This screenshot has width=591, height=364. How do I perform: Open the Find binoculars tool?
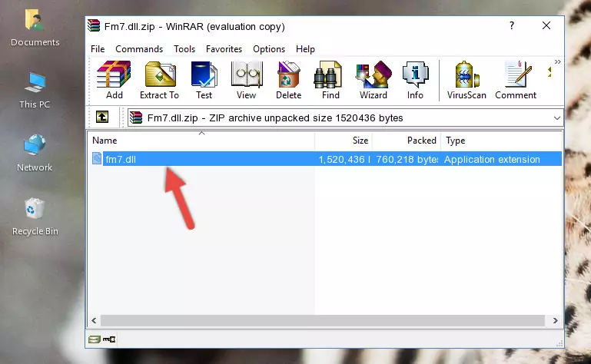(x=330, y=80)
